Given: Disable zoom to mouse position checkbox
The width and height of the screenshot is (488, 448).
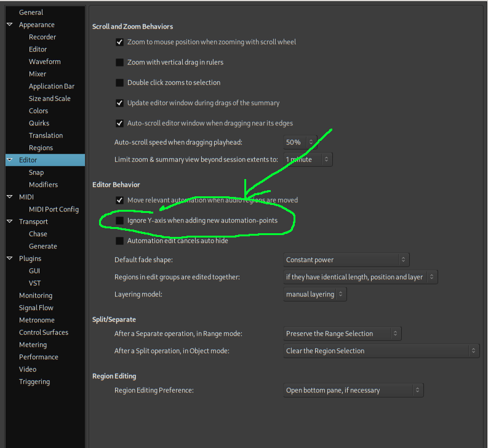Looking at the screenshot, I should click(119, 42).
